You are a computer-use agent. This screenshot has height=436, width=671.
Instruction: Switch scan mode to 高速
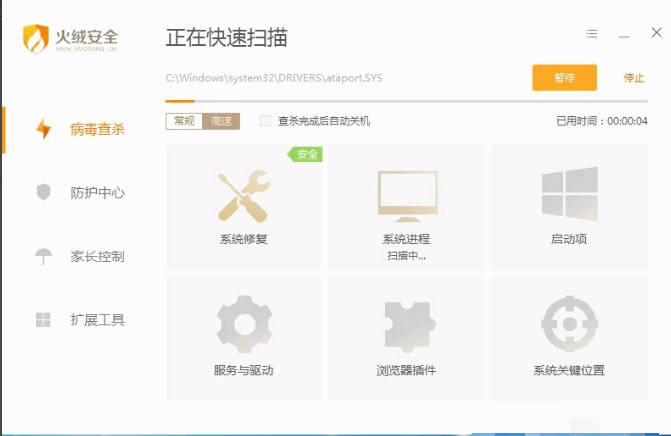click(x=221, y=121)
